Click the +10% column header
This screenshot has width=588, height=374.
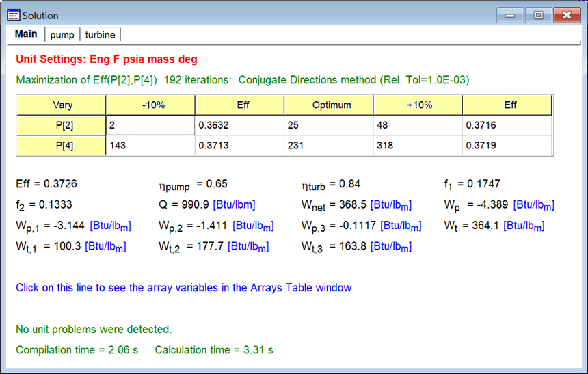(417, 105)
